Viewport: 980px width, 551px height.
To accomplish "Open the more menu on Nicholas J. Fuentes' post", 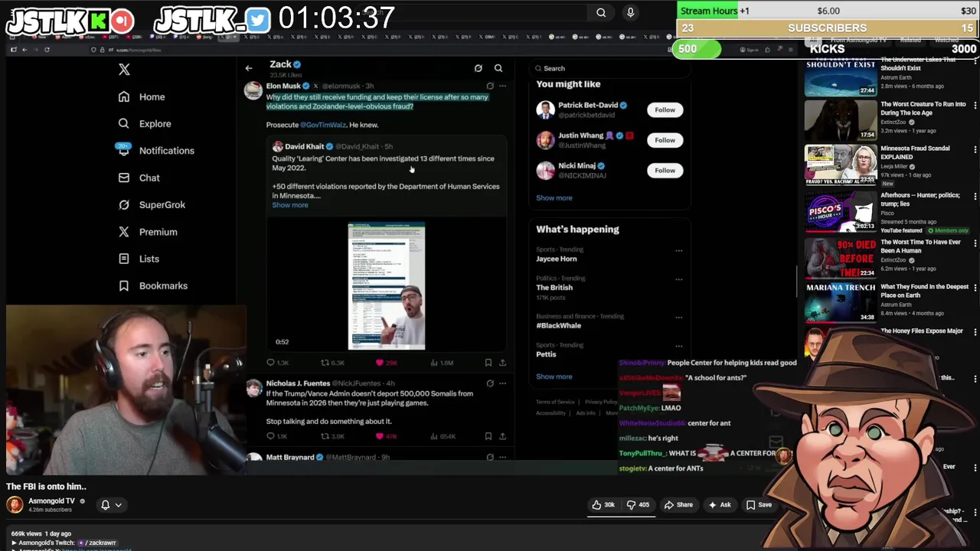I will (502, 383).
